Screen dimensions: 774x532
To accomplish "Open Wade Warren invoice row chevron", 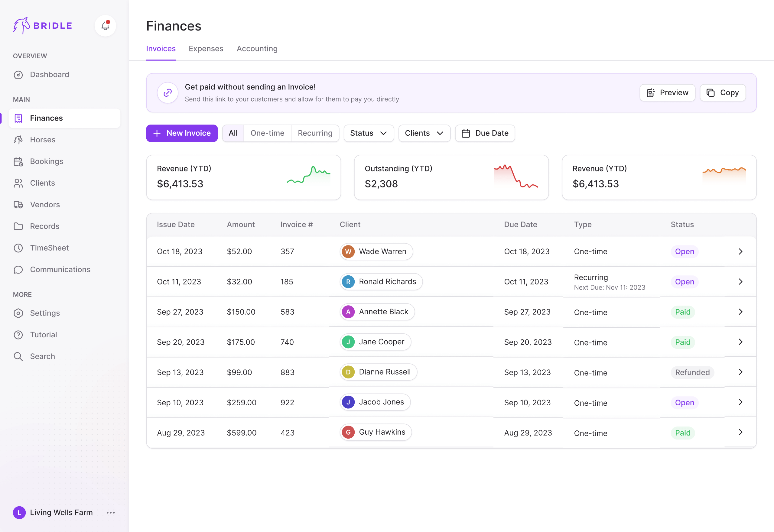I will coord(740,252).
